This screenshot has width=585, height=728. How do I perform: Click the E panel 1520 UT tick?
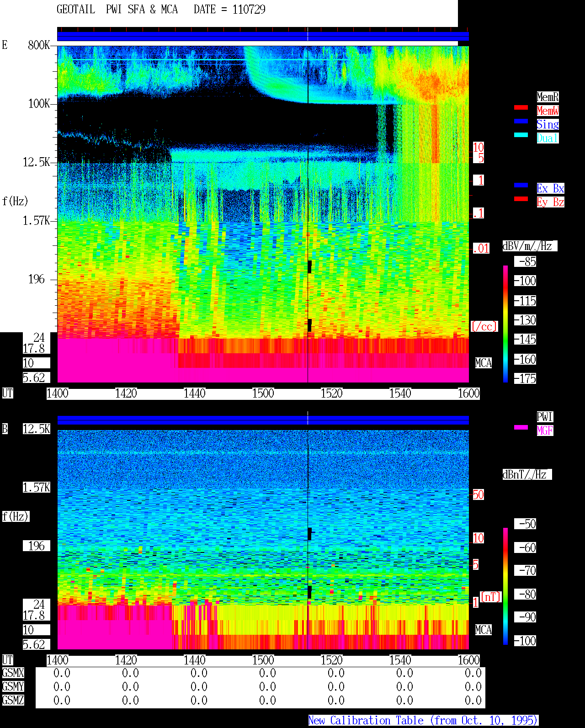332,393
